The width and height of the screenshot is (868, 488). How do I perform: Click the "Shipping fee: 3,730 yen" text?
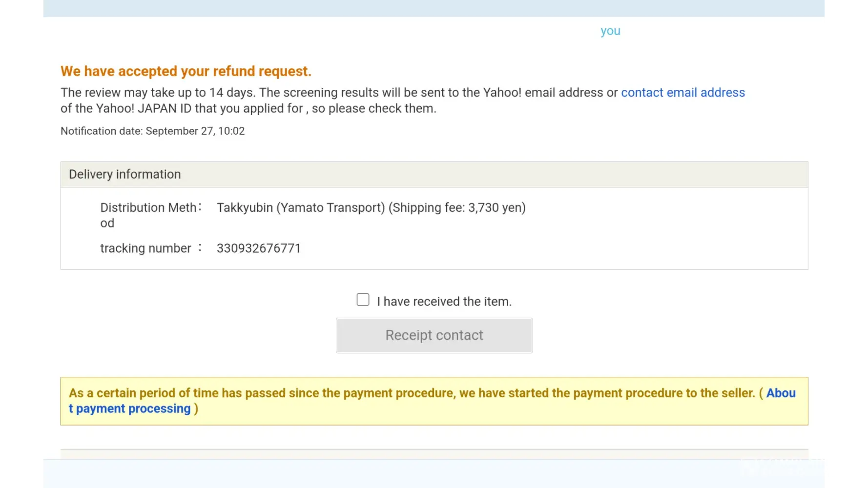click(x=457, y=208)
